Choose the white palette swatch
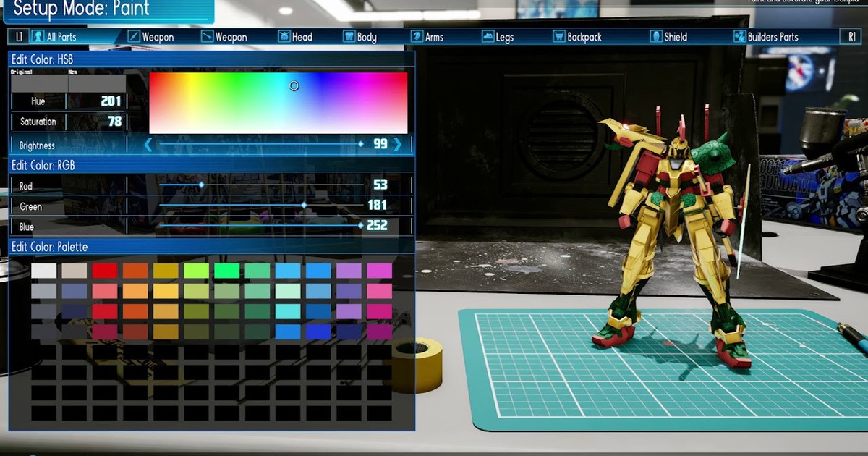Screen dimensions: 868x456 coord(44,271)
